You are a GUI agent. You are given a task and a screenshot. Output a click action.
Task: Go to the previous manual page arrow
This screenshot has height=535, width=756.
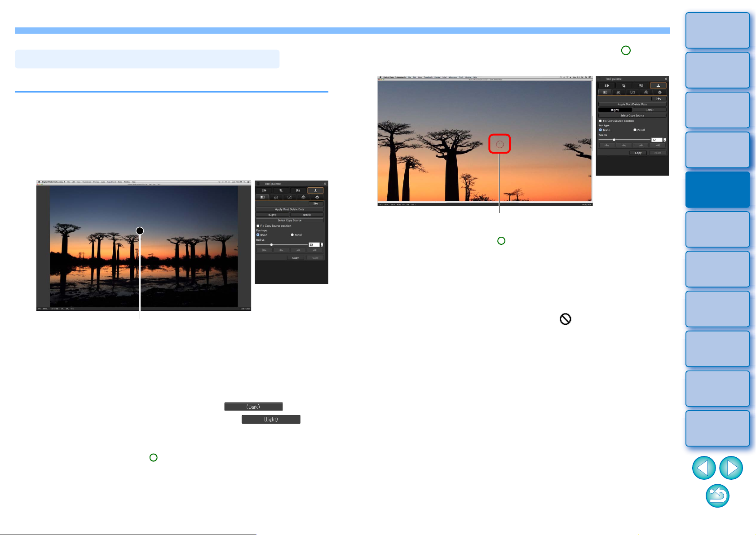tap(704, 468)
